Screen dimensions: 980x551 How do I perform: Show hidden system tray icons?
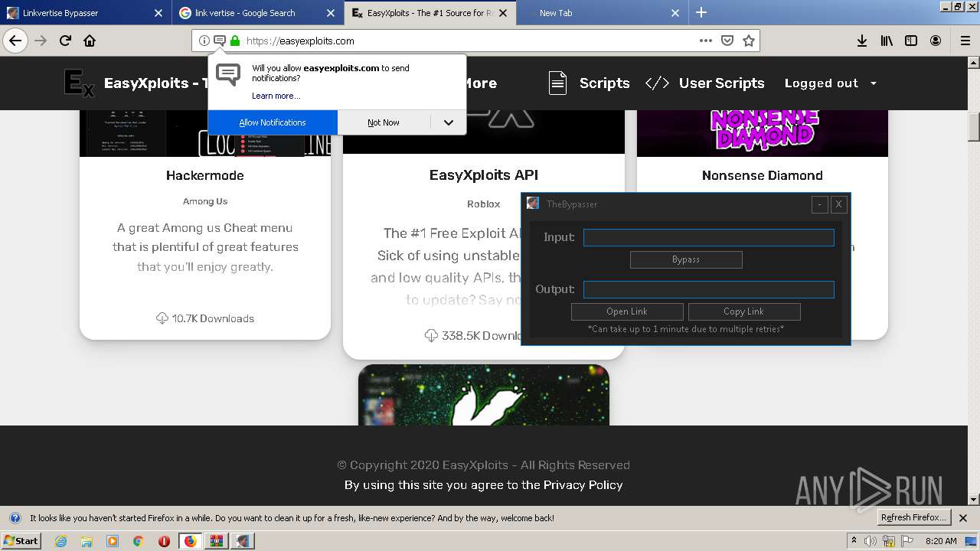(854, 541)
